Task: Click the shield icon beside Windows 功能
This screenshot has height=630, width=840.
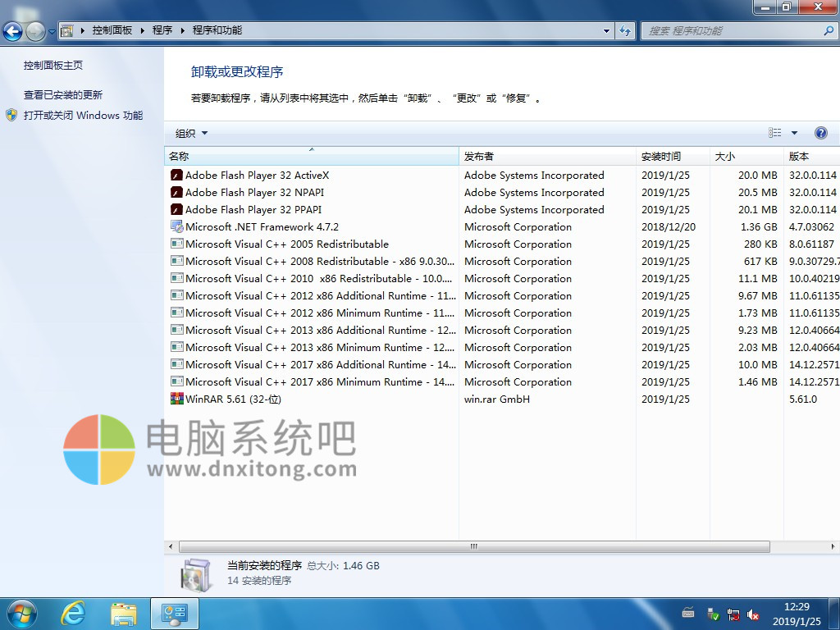Action: click(x=11, y=115)
